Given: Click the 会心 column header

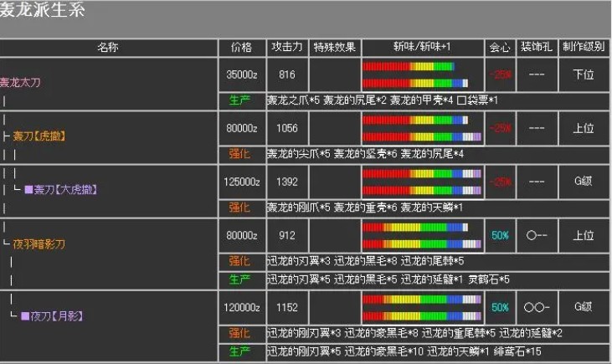Looking at the screenshot, I should (500, 47).
